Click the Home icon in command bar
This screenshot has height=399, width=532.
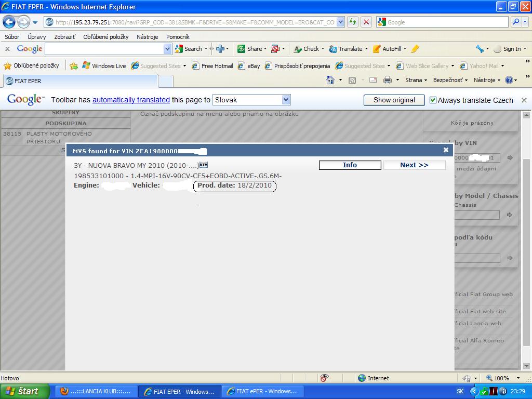tap(330, 80)
